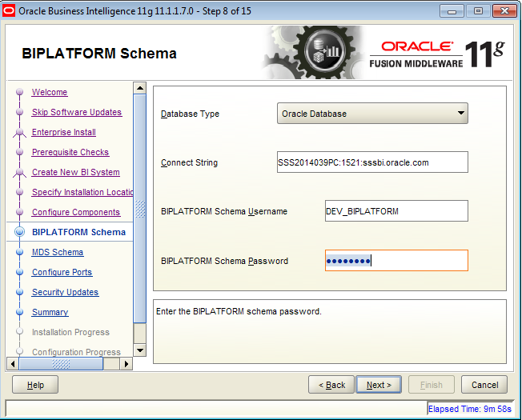522x420 pixels.
Task: Click the MDS Schema step bullet icon
Action: tap(20, 252)
